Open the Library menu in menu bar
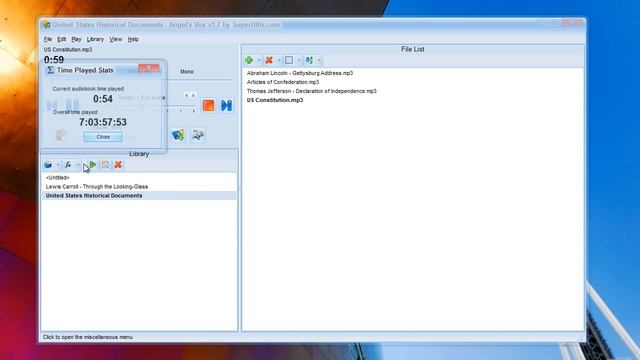640x360 pixels. [x=95, y=39]
